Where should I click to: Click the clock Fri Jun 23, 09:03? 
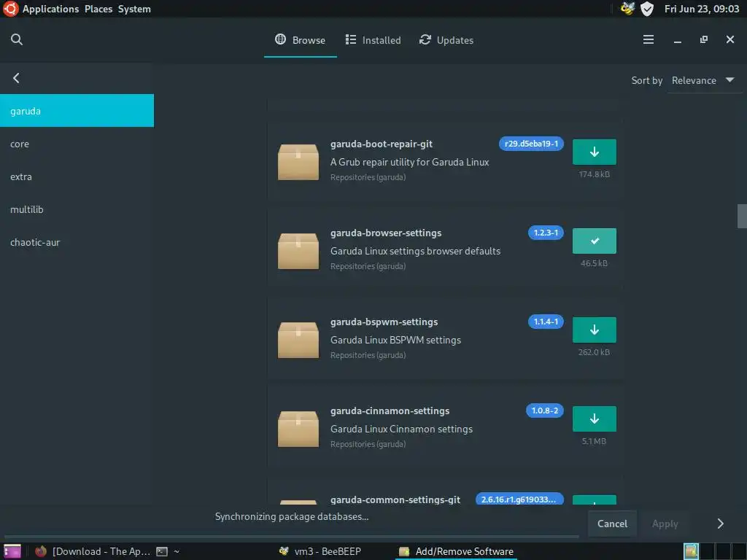[702, 9]
